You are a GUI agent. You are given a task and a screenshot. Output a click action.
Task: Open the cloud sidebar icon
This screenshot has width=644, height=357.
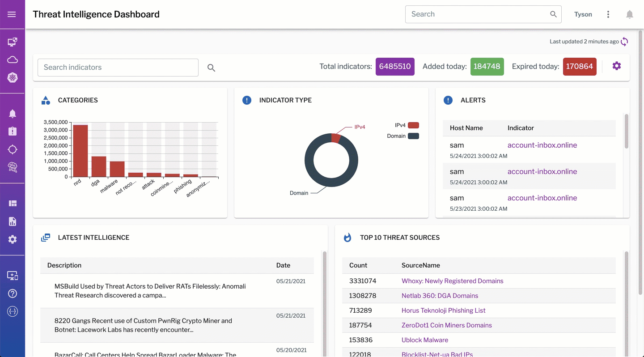13,60
